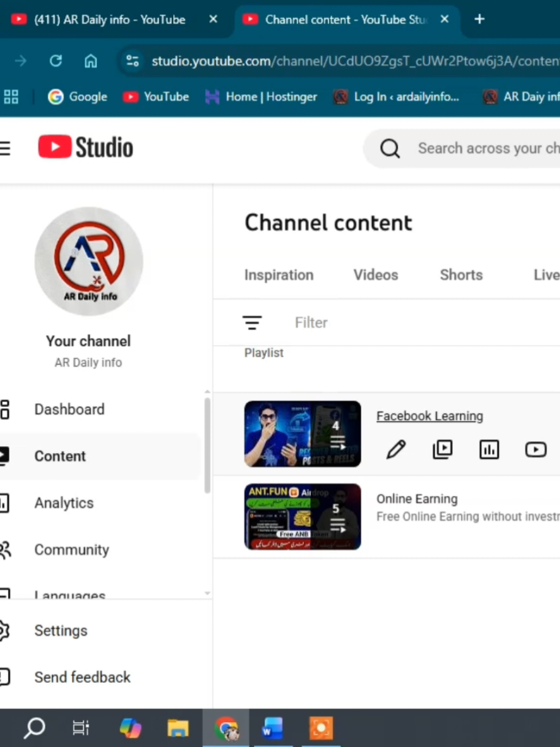Open the Log In ardailyinfo bookmark
The width and height of the screenshot is (560, 747).
tap(397, 97)
